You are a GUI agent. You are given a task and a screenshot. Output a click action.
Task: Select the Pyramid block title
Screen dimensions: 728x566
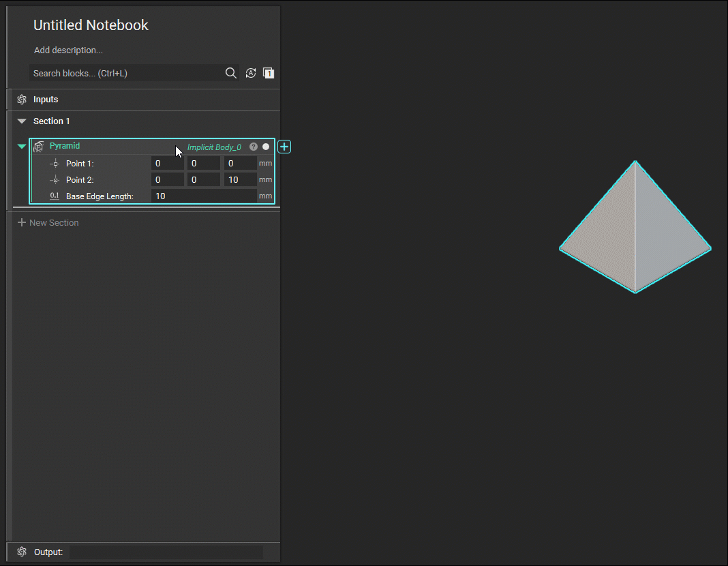click(65, 146)
